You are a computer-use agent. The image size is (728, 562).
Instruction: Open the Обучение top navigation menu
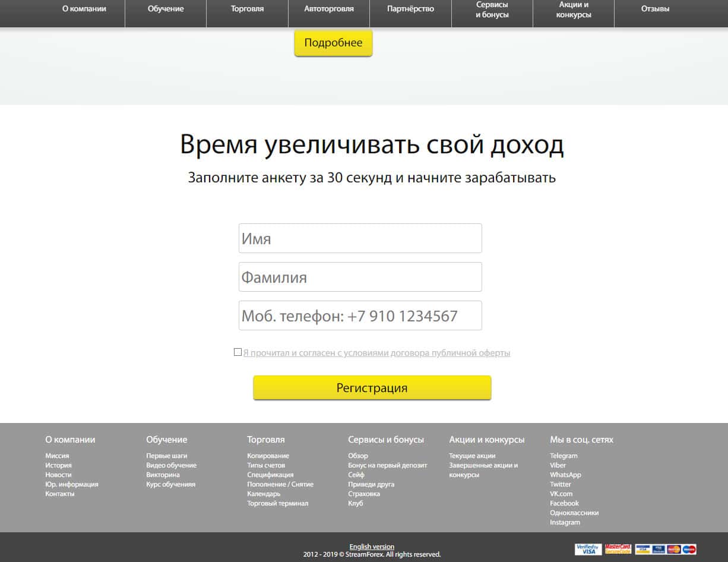(x=166, y=10)
